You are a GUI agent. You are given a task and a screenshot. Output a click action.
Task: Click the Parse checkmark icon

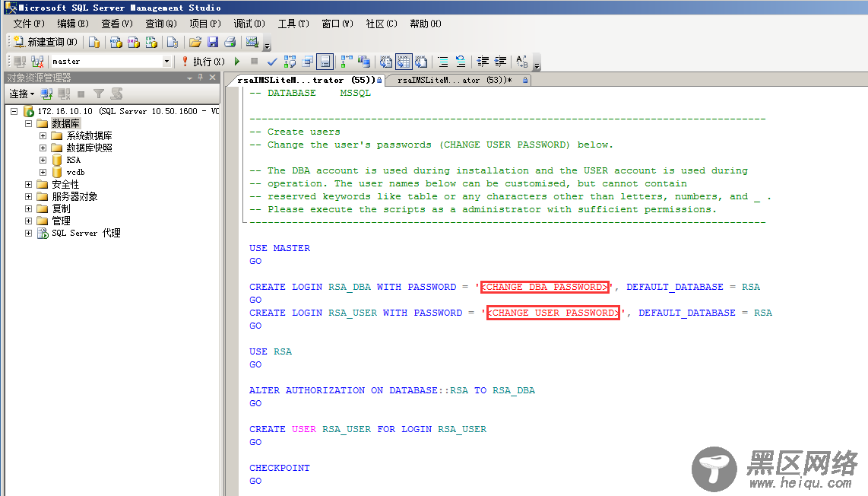pyautogui.click(x=272, y=62)
